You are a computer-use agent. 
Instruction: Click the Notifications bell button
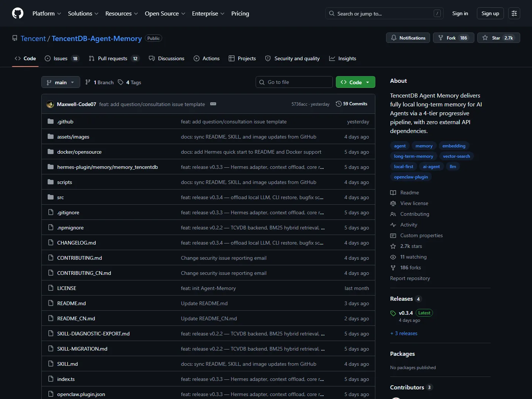point(408,38)
